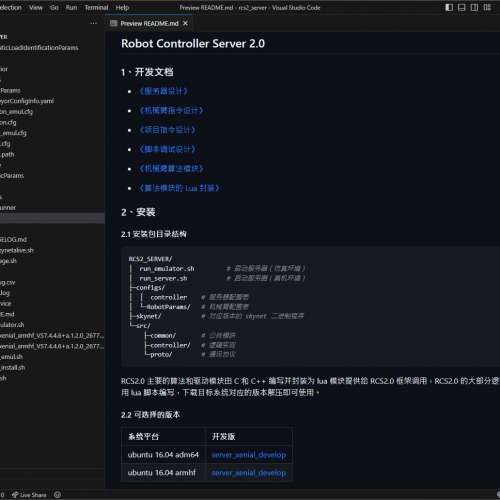Select the highlighted row in the explorer
Screen dimensions: 500x500
52,218
